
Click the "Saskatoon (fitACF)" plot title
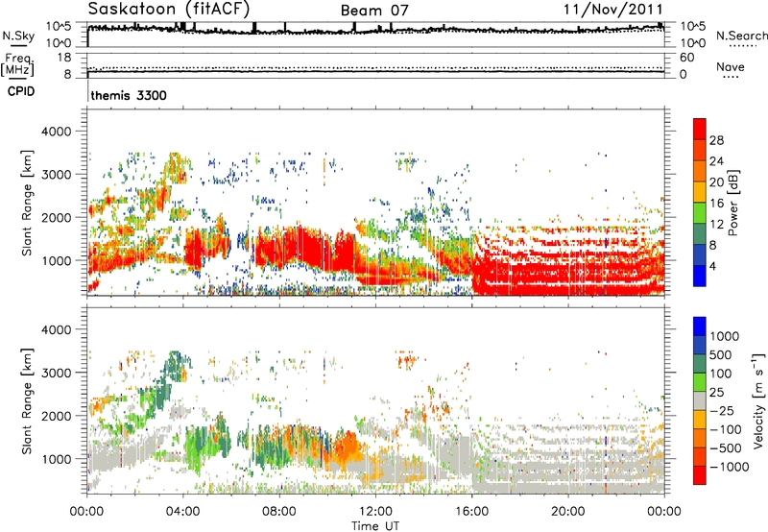[169, 9]
